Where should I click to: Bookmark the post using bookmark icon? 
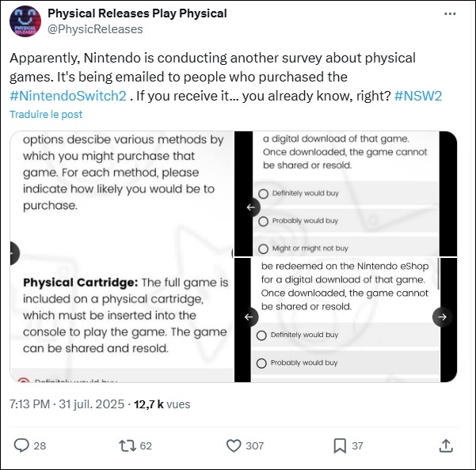pos(340,445)
